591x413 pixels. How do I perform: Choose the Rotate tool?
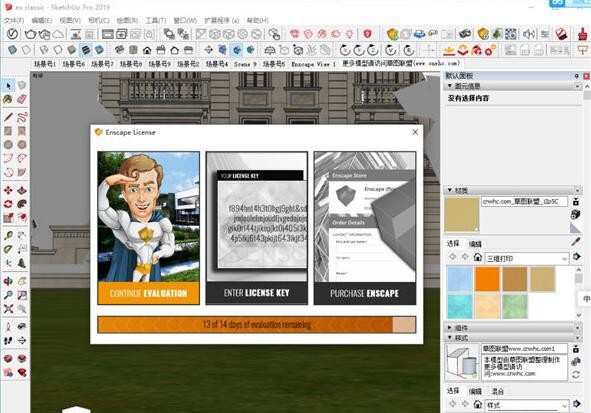tap(8, 204)
